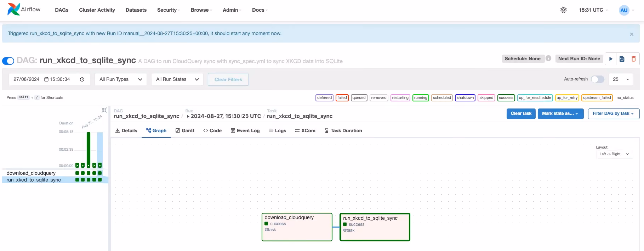Click the scheduled status legend

click(442, 98)
